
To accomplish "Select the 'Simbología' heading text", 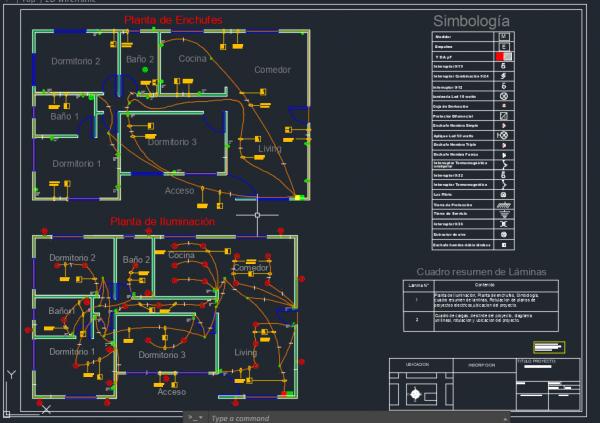I will click(x=471, y=21).
